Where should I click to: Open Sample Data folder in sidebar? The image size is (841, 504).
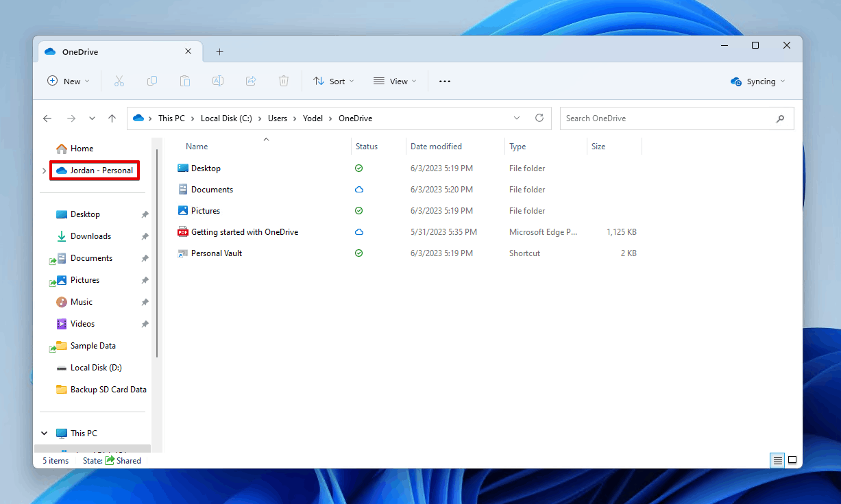[x=93, y=346]
